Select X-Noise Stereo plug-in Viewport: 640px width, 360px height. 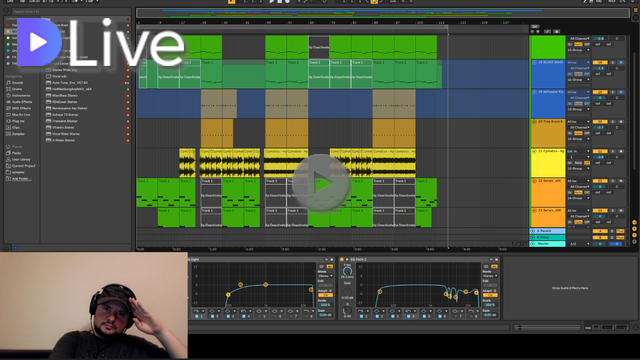coord(63,140)
